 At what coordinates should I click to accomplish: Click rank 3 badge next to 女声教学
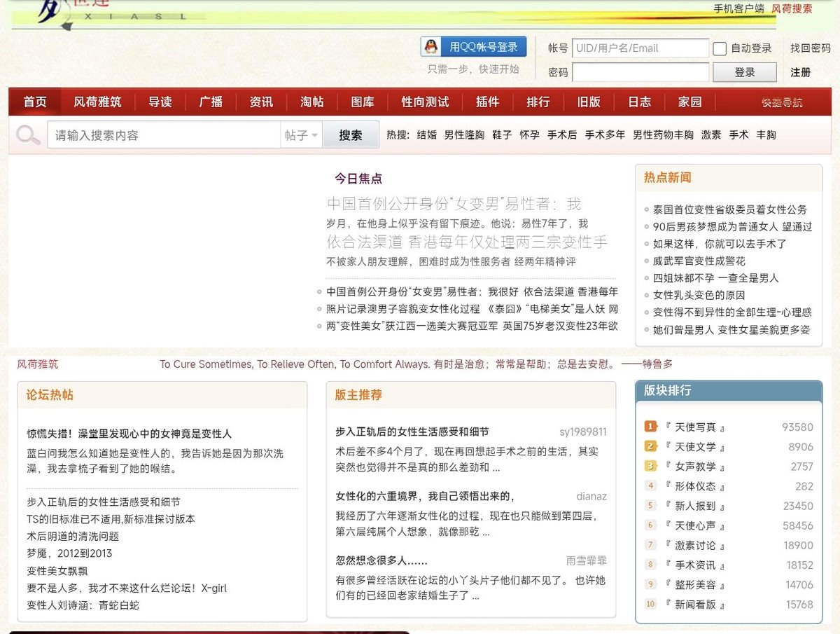(650, 466)
